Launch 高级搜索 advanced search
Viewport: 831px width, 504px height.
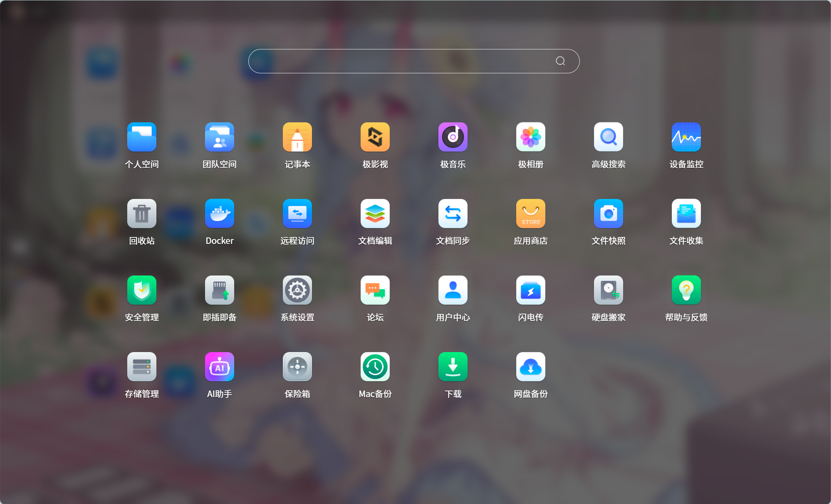point(608,137)
